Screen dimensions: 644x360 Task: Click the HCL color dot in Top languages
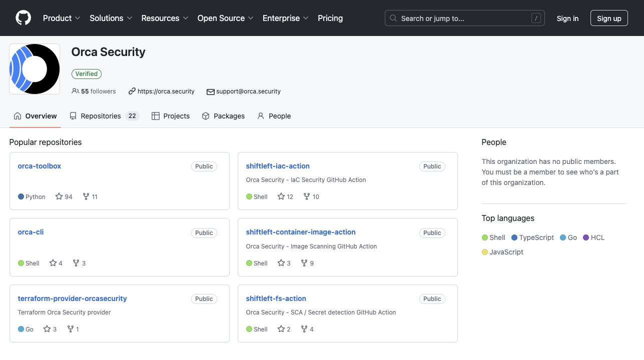tap(586, 237)
